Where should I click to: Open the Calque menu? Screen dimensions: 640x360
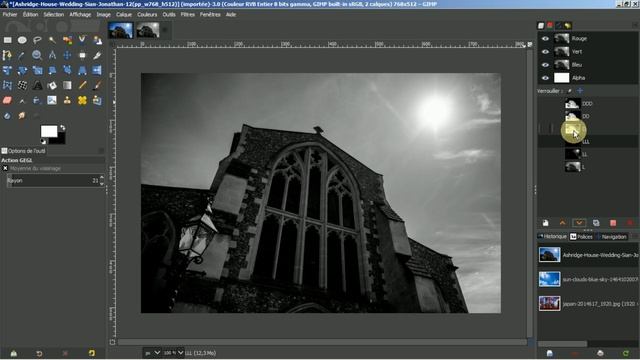click(124, 14)
